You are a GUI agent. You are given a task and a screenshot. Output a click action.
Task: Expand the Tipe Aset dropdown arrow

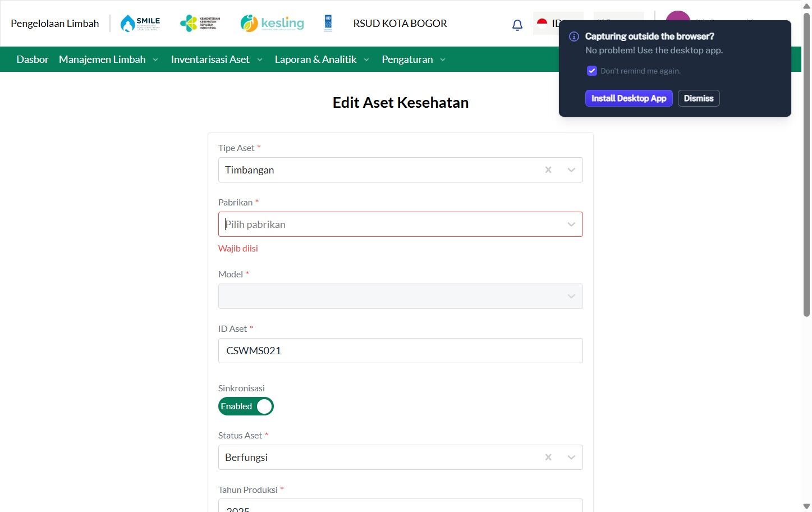pyautogui.click(x=571, y=170)
